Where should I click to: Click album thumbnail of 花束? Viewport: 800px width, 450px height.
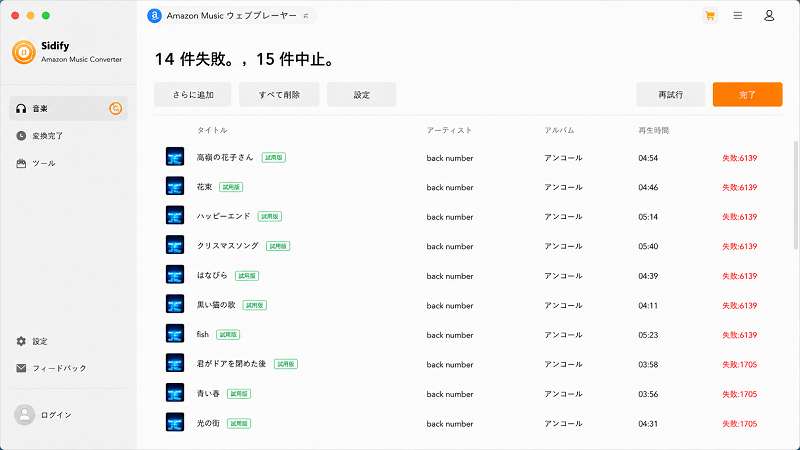pos(175,186)
